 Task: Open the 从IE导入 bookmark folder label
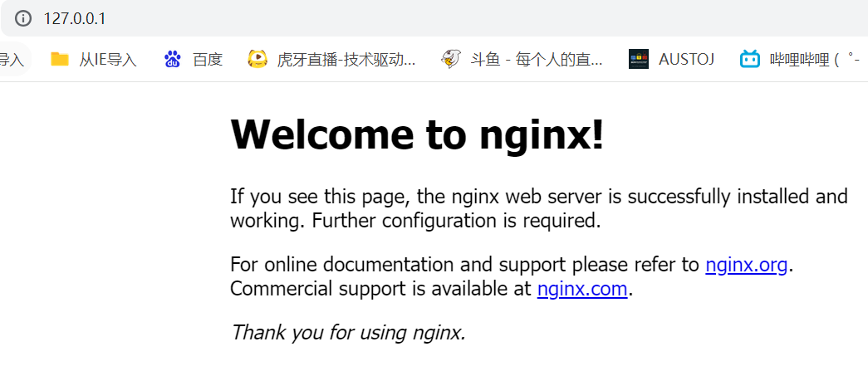[x=107, y=59]
